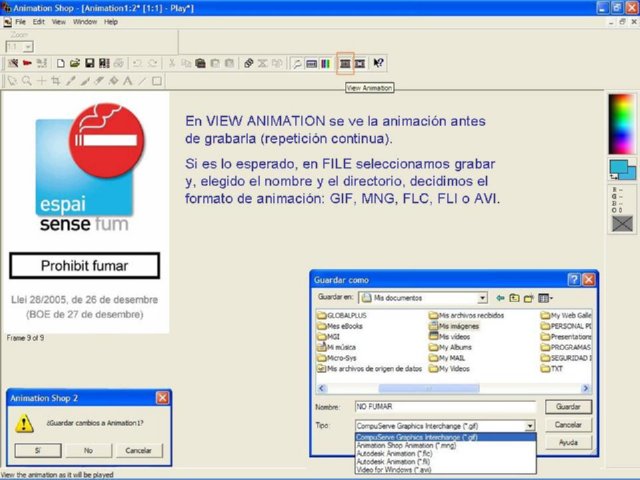Select the My Albums folder

[x=450, y=347]
